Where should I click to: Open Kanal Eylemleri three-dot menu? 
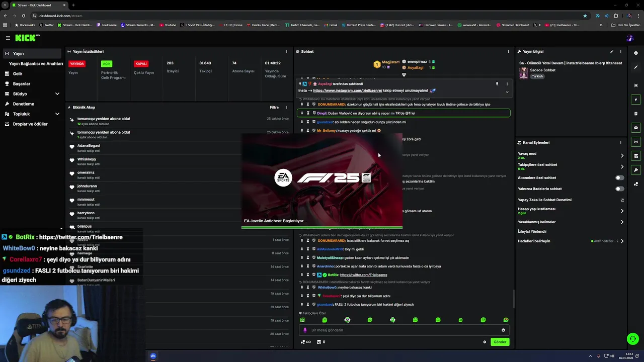point(621,142)
